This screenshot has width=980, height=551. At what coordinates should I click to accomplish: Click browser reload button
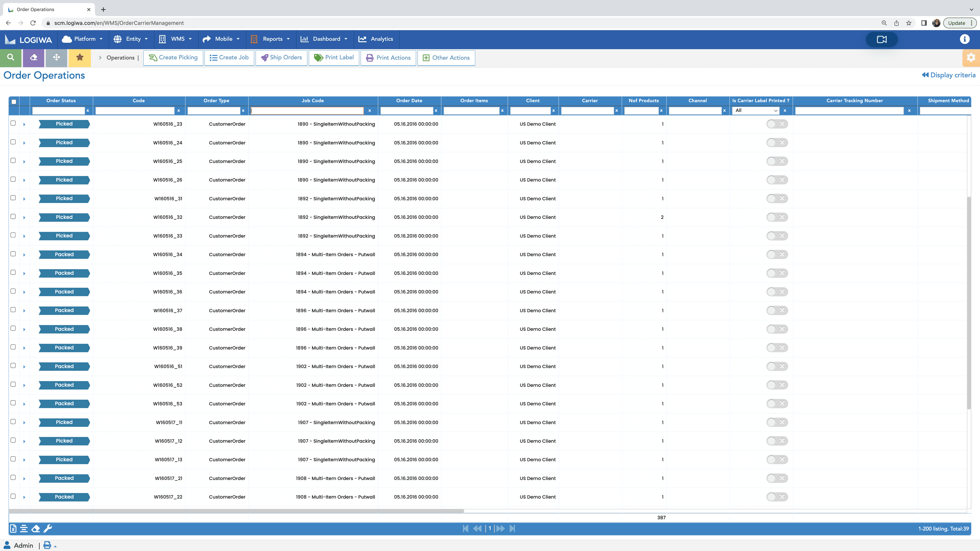[x=33, y=23]
